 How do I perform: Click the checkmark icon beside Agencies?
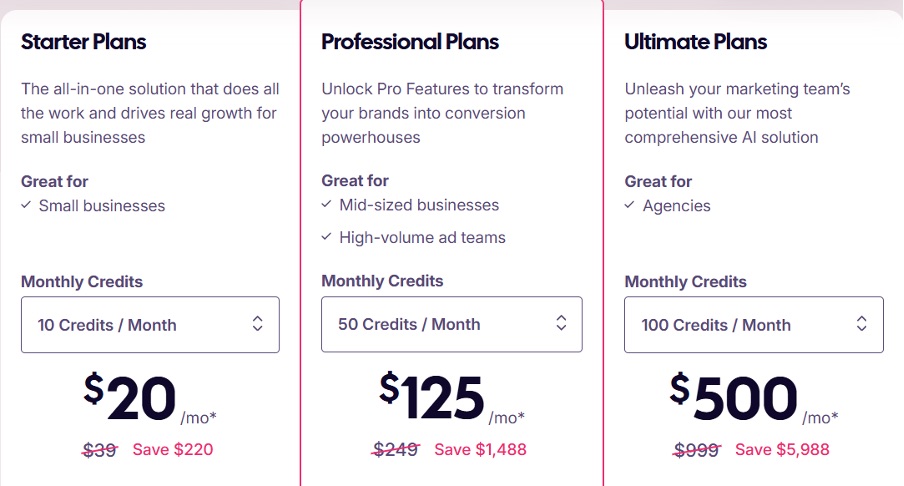click(630, 206)
